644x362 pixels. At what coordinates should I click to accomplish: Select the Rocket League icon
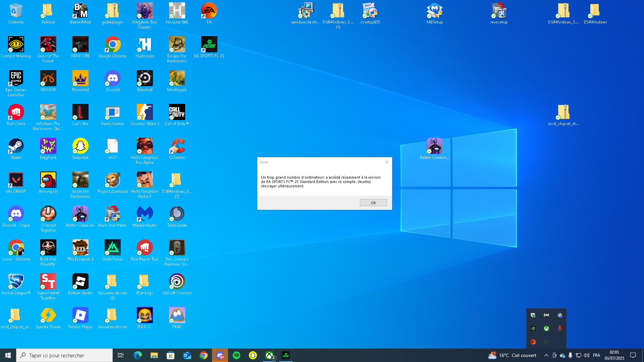(16, 284)
